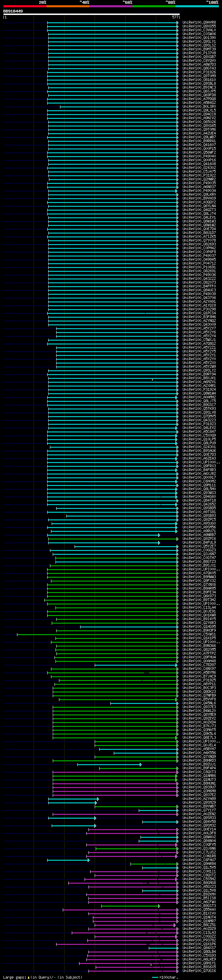Select hit UniRef100_Q9AR84

(x=199, y=864)
